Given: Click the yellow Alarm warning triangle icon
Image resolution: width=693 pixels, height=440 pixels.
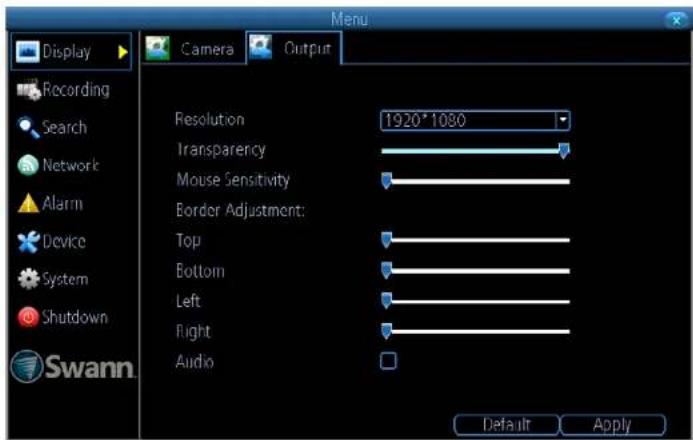Looking at the screenshot, I should tap(28, 203).
